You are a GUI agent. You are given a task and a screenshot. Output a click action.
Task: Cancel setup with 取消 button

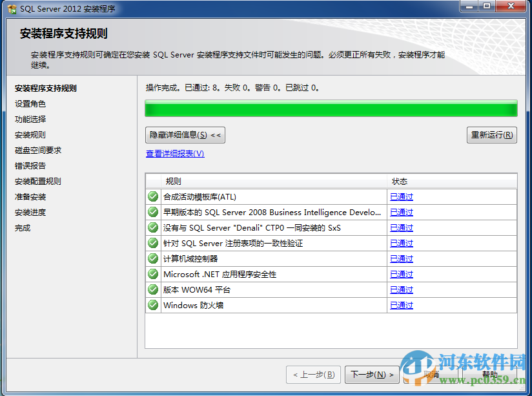pyautogui.click(x=431, y=374)
